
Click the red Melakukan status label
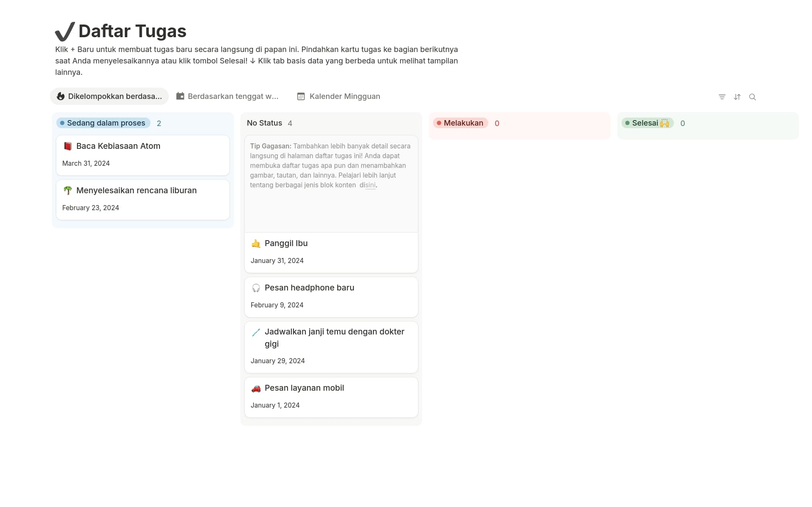click(x=461, y=123)
